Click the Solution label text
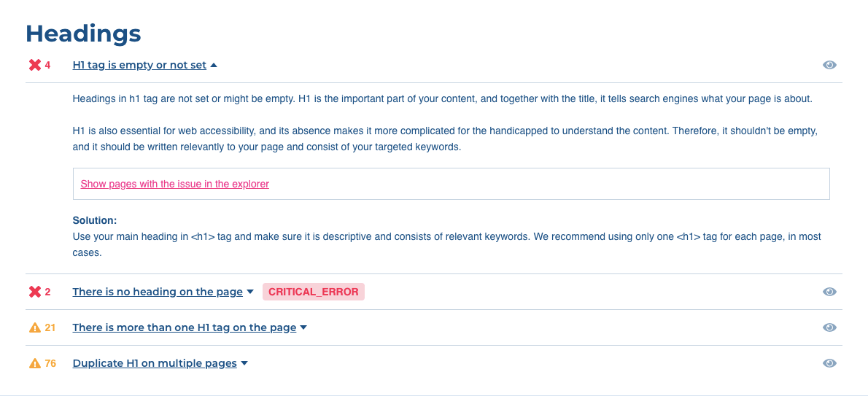 pyautogui.click(x=95, y=220)
